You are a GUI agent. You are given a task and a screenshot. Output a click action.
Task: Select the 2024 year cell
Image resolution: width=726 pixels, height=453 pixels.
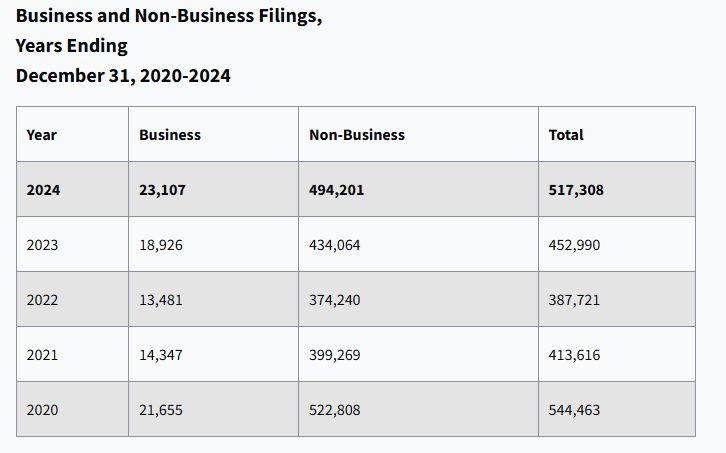pyautogui.click(x=43, y=190)
